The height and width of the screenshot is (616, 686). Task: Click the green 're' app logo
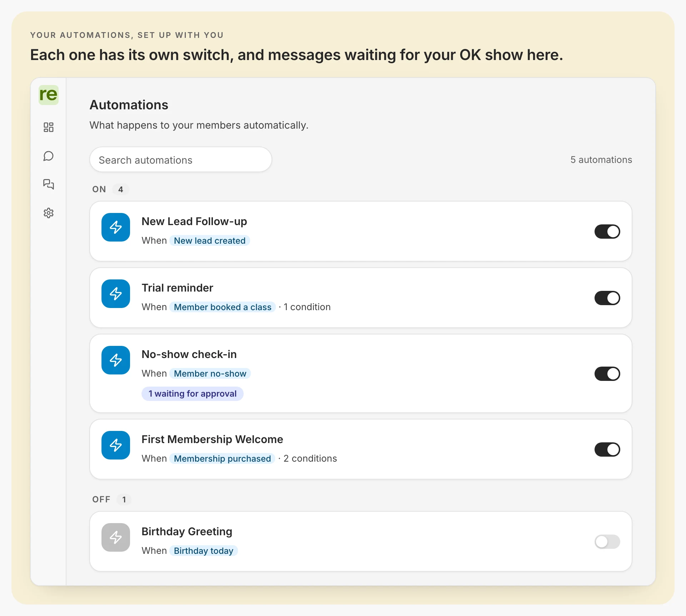click(49, 95)
